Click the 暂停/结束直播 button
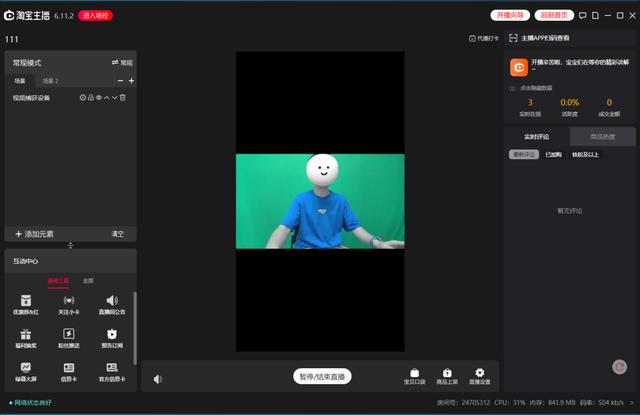This screenshot has width=640, height=415. pyautogui.click(x=322, y=376)
